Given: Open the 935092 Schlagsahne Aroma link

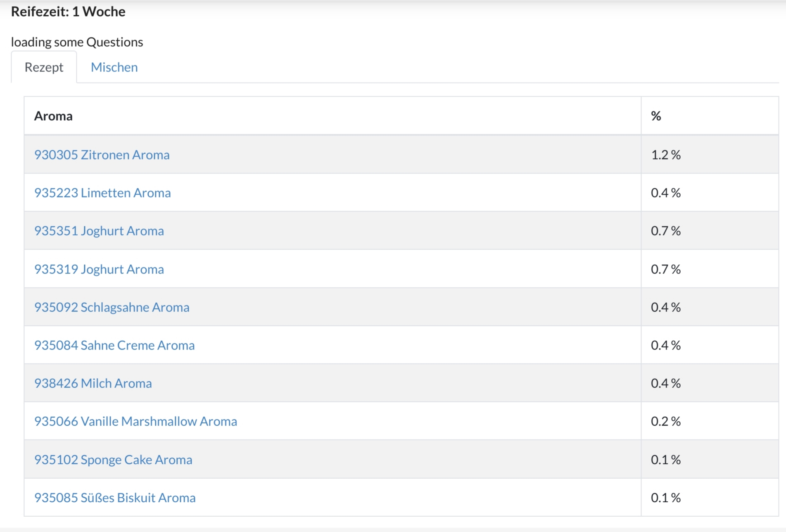Looking at the screenshot, I should (112, 307).
